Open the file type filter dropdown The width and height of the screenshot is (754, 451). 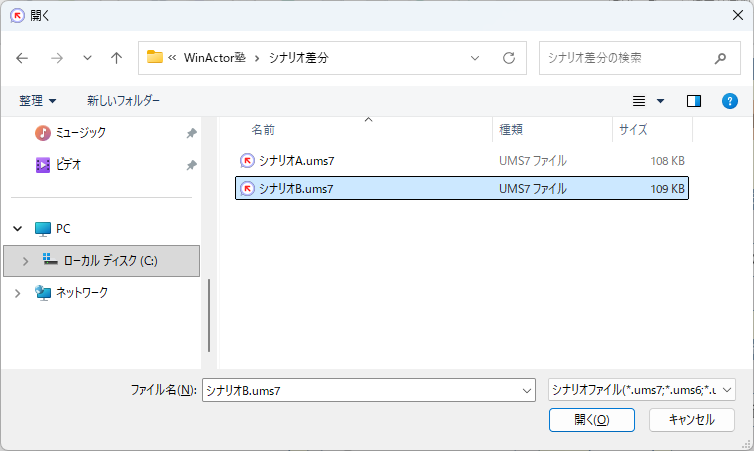[x=641, y=390]
